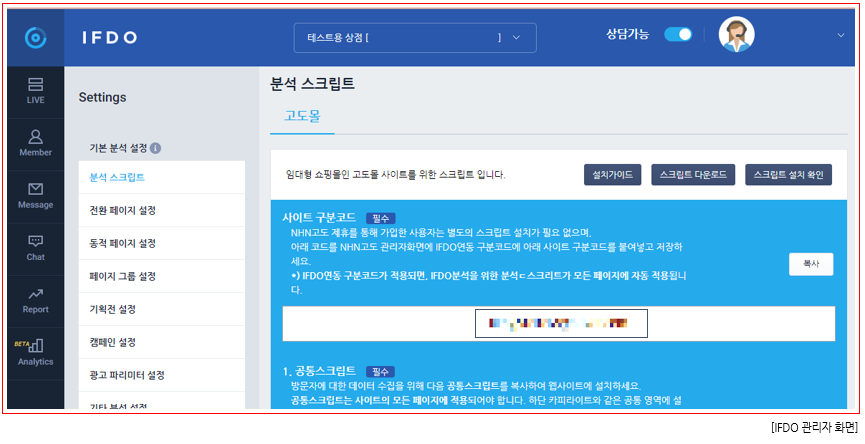Screen dimensions: 865x444
Task: Open the Chat sidebar section
Action: coord(36,249)
